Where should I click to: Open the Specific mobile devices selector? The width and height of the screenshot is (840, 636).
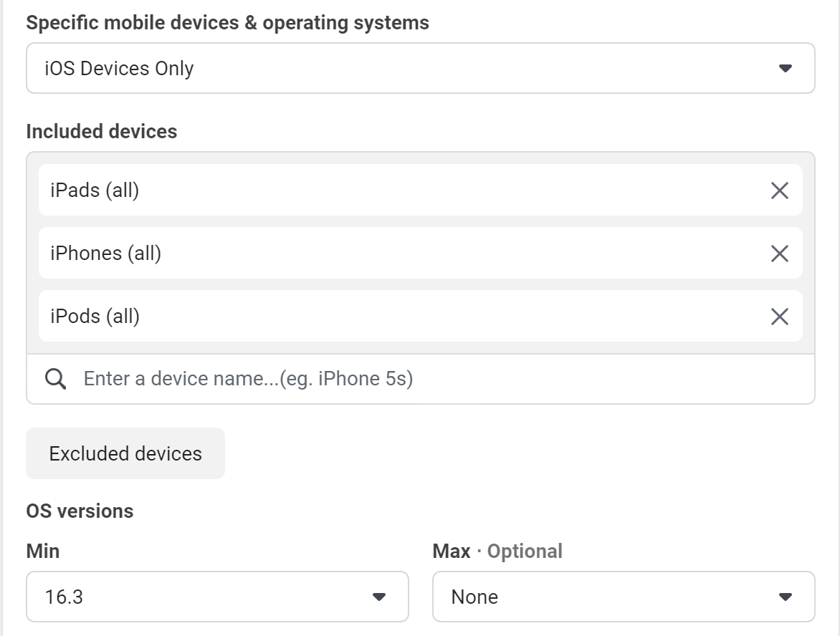420,67
